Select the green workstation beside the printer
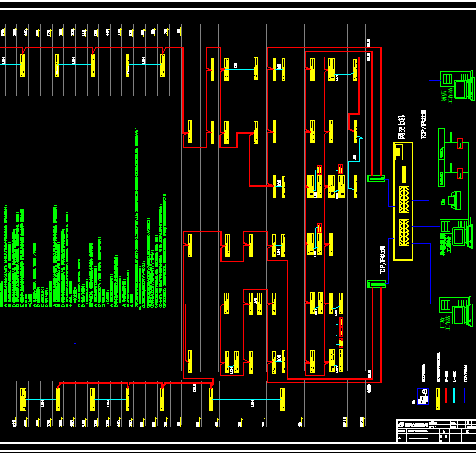The width and height of the screenshot is (476, 453). [457, 232]
